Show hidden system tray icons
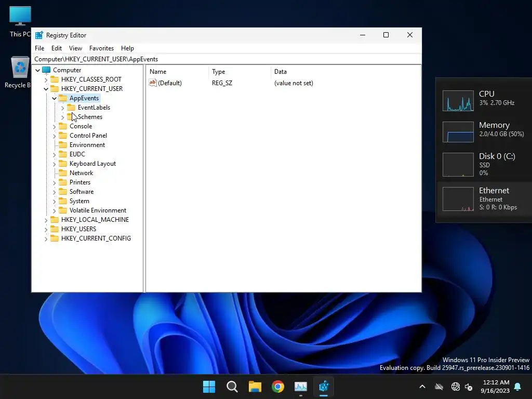This screenshot has height=399, width=532. tap(422, 387)
